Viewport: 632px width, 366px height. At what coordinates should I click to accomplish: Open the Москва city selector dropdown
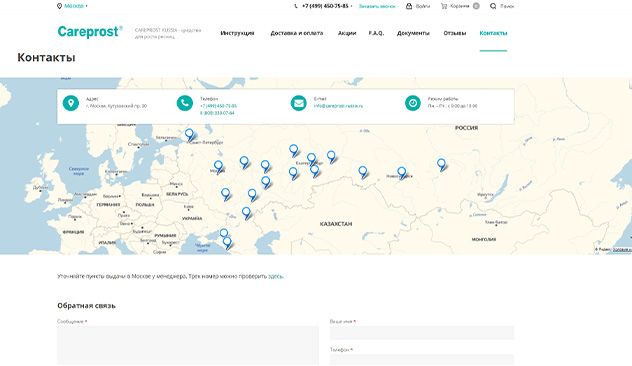pyautogui.click(x=75, y=6)
